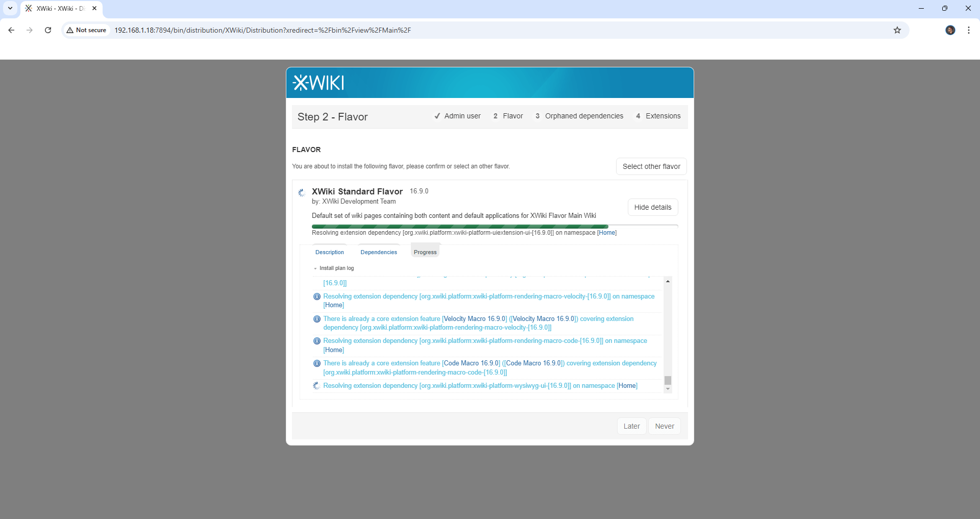Open the Description tab
The height and width of the screenshot is (519, 980).
click(330, 252)
